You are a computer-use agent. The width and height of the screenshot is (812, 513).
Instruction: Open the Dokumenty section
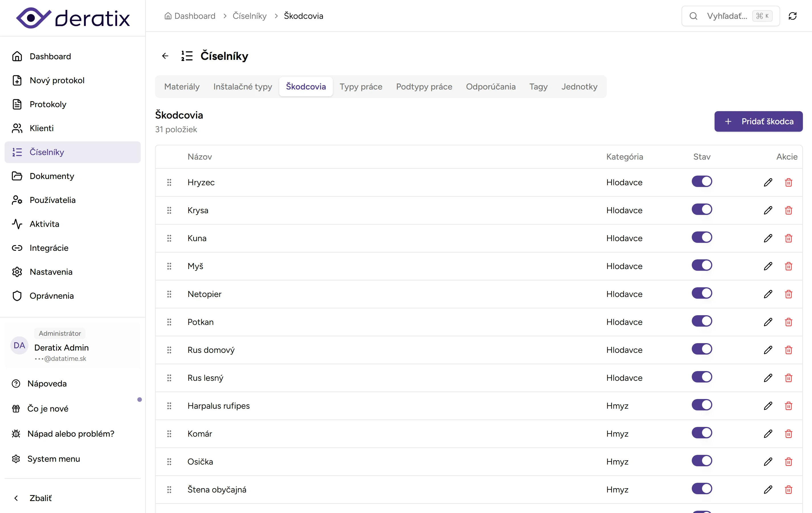coord(52,176)
